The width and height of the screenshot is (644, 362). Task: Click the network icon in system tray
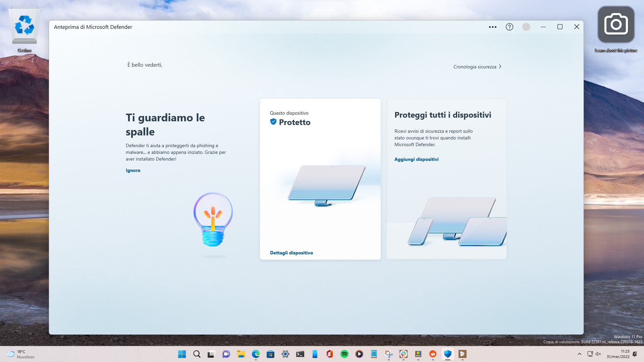pos(590,354)
